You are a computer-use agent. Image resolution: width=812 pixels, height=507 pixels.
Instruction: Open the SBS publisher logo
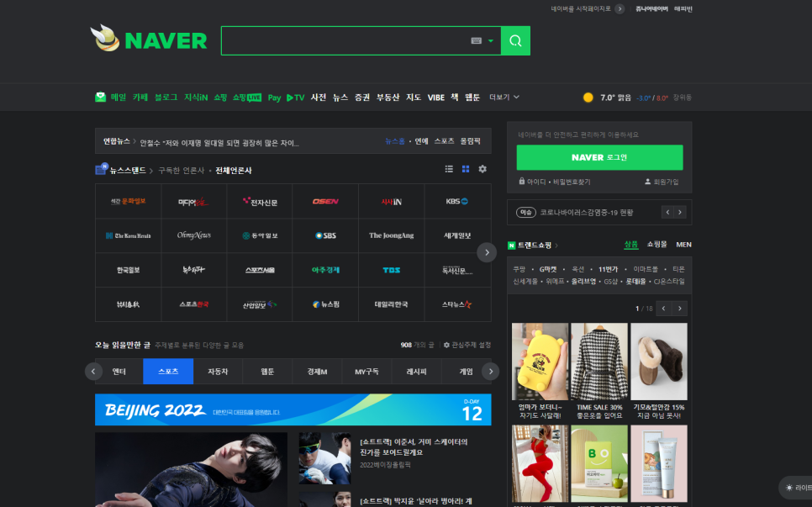coord(325,235)
